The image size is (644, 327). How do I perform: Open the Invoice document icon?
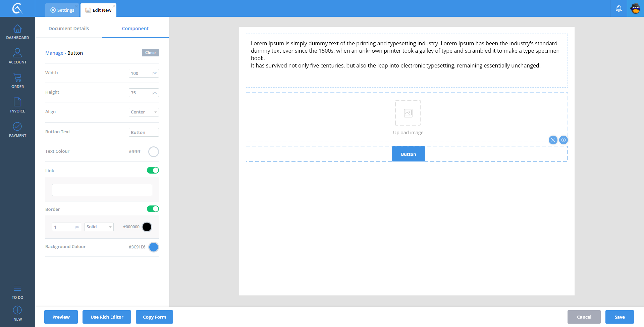click(x=17, y=102)
